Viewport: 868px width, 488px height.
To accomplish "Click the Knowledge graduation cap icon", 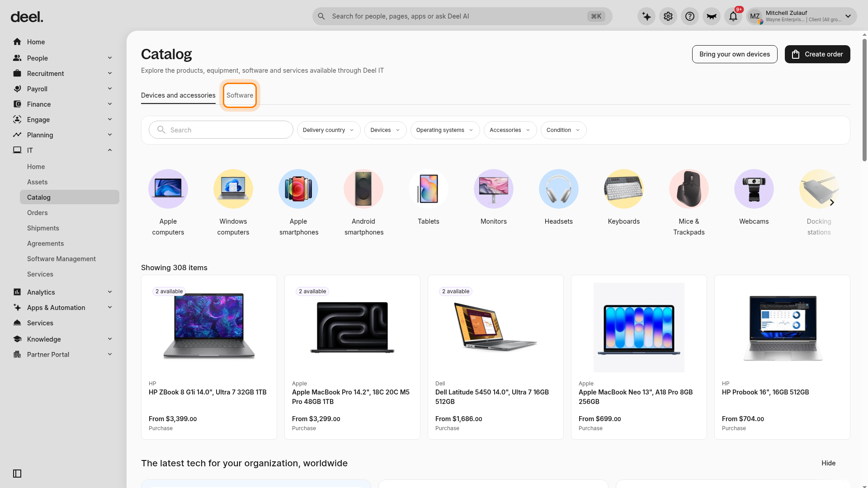I will (17, 339).
